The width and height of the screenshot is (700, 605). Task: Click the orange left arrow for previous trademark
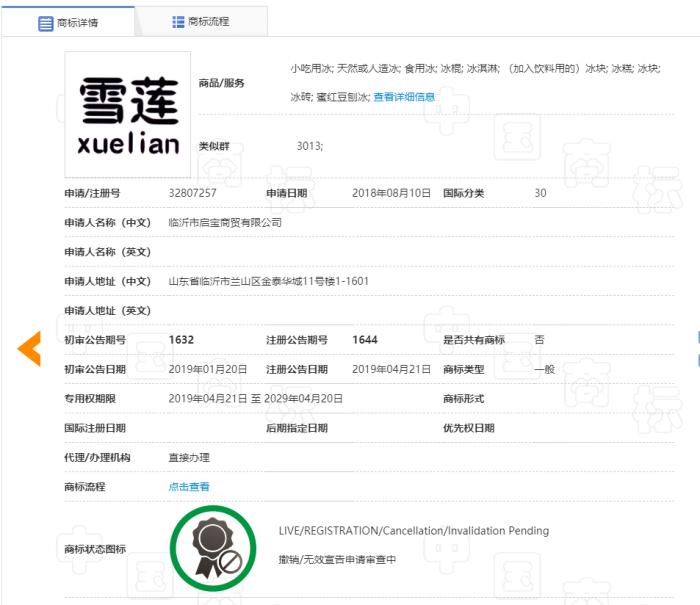(x=29, y=347)
